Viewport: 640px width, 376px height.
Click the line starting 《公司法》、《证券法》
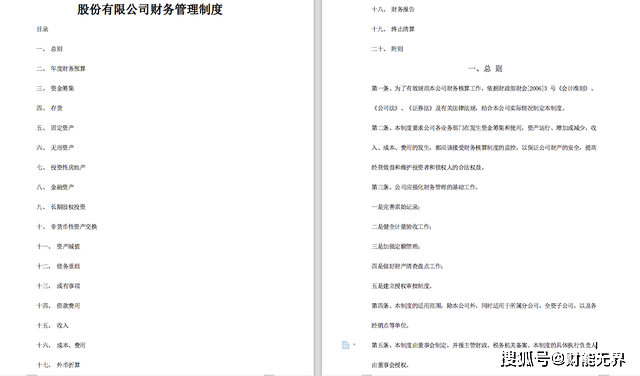point(469,108)
